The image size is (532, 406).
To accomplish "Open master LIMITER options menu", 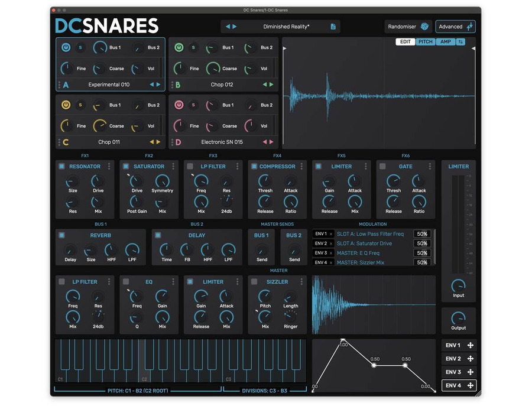I will [237, 281].
